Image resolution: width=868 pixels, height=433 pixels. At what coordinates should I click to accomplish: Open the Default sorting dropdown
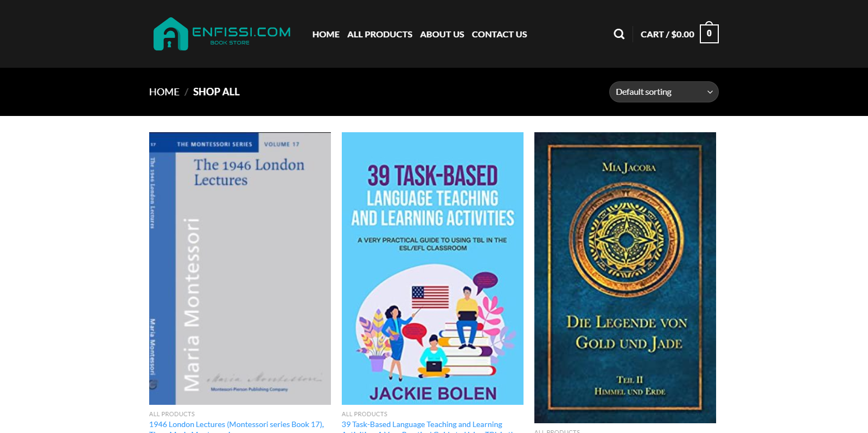click(663, 92)
